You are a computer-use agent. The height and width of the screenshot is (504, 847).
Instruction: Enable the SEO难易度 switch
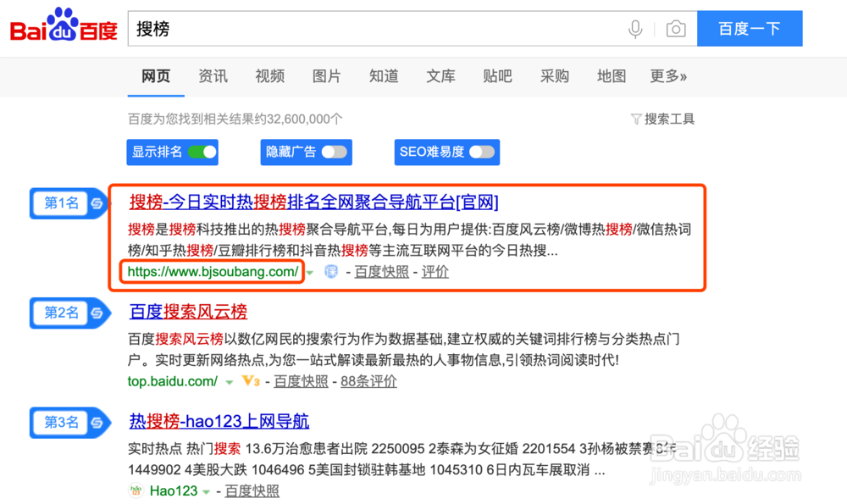[x=482, y=152]
